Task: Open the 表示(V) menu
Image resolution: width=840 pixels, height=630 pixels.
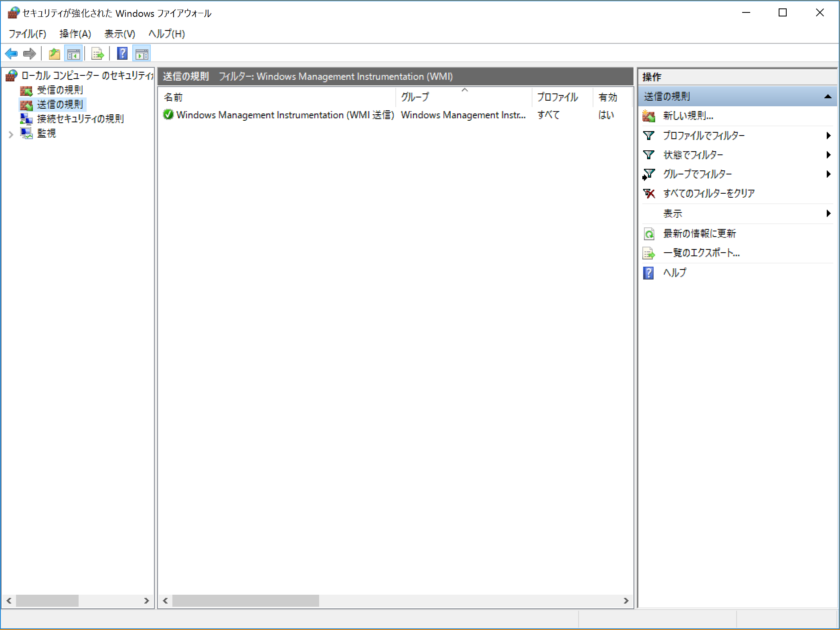Action: [x=119, y=34]
